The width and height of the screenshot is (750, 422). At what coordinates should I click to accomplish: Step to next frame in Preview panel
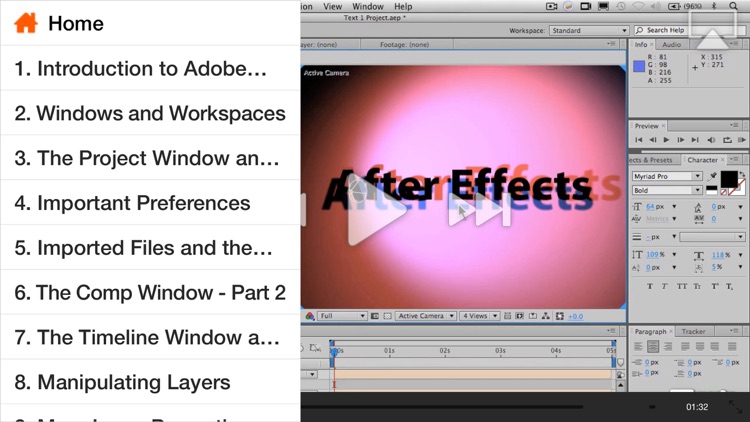coord(680,140)
